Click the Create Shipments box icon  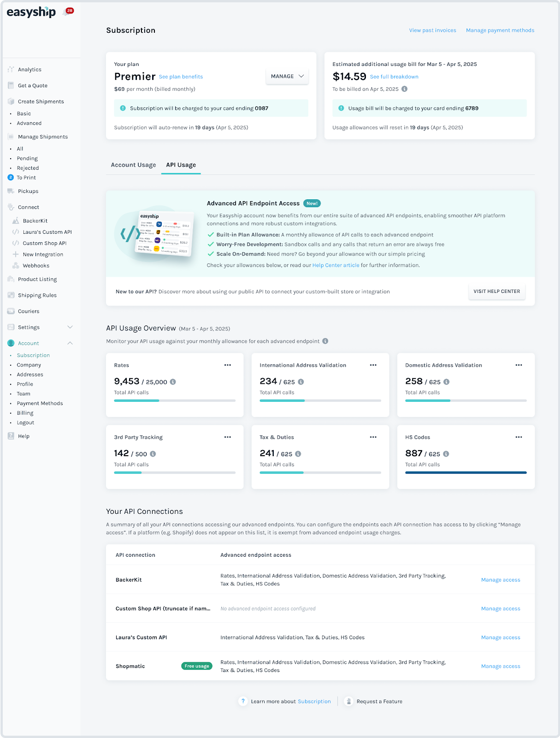point(11,101)
